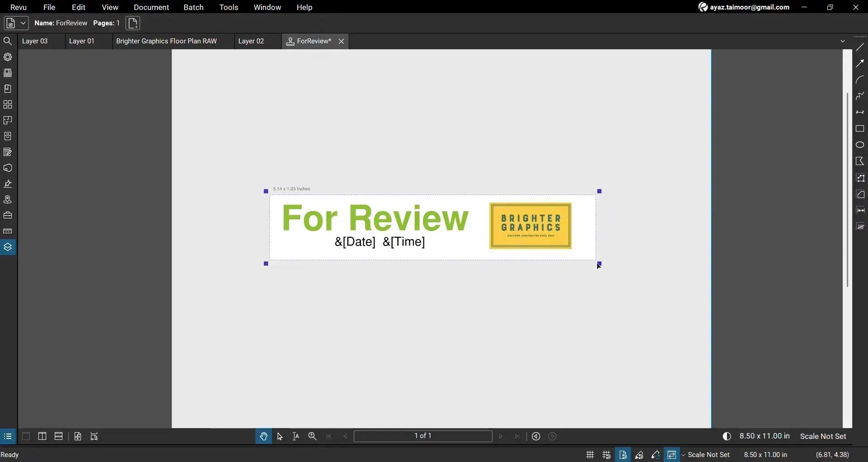Open the Help menu
This screenshot has width=868, height=462.
pyautogui.click(x=304, y=7)
